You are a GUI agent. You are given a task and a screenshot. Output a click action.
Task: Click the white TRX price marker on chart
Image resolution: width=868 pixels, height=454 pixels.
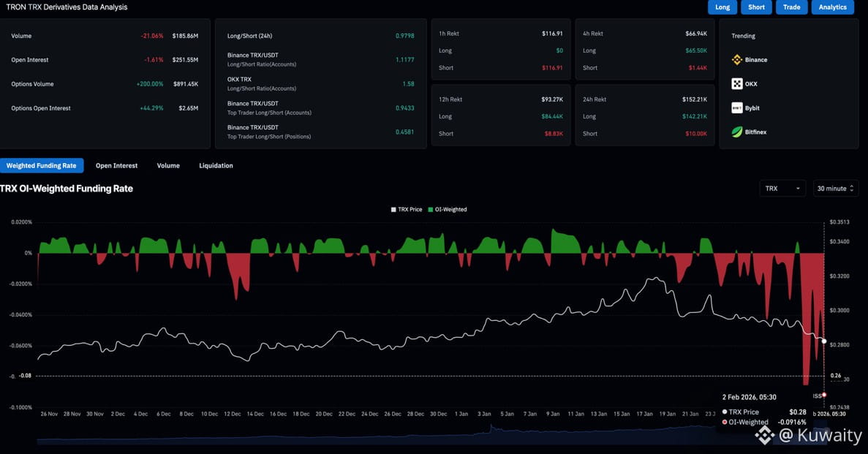(x=824, y=341)
